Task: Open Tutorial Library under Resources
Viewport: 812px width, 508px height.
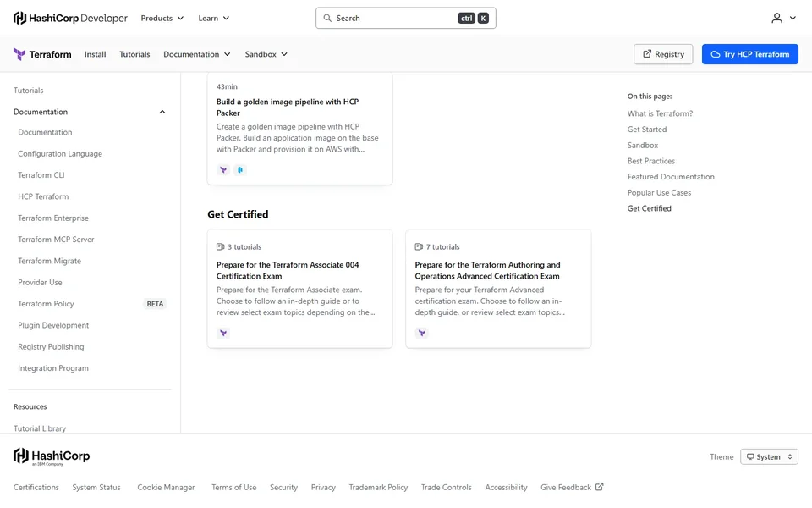Action: click(40, 428)
